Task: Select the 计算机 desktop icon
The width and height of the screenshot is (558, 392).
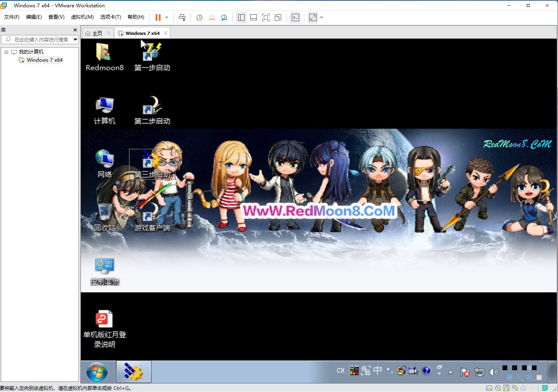Action: point(104,110)
